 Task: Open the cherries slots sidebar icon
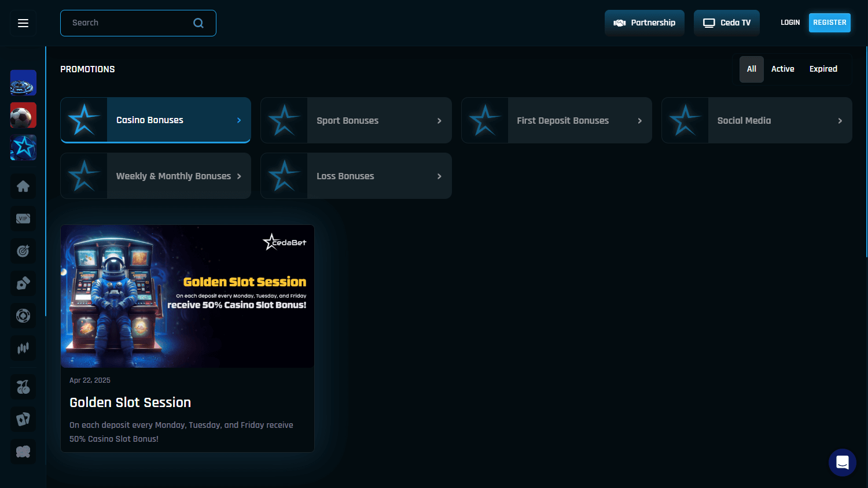pyautogui.click(x=23, y=387)
